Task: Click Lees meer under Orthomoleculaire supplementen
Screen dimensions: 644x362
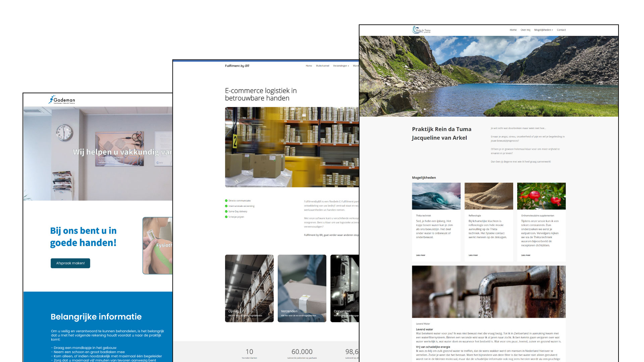Action: 526,255
